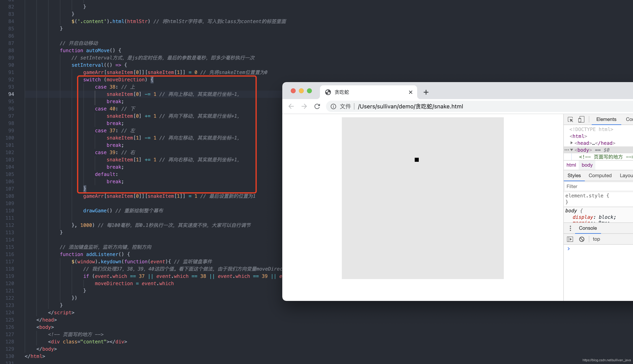The height and width of the screenshot is (364, 633).
Task: Select the Console drawer tab
Action: tap(588, 228)
